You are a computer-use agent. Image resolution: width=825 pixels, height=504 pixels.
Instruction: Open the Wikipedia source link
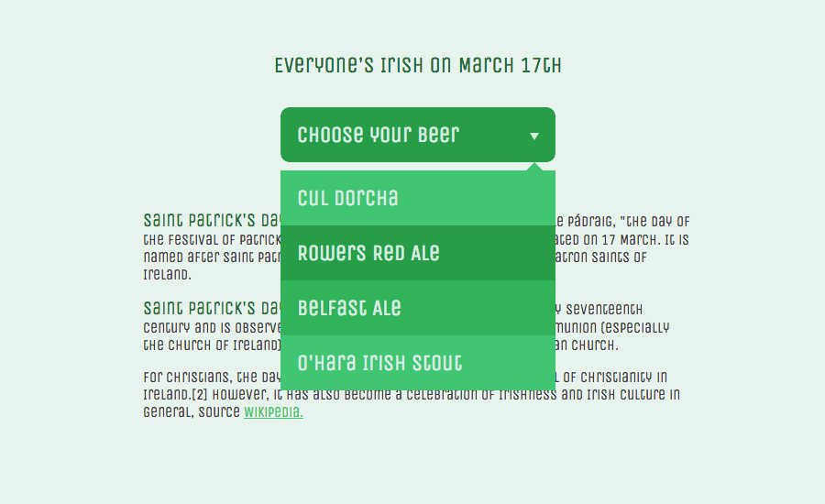pyautogui.click(x=273, y=412)
